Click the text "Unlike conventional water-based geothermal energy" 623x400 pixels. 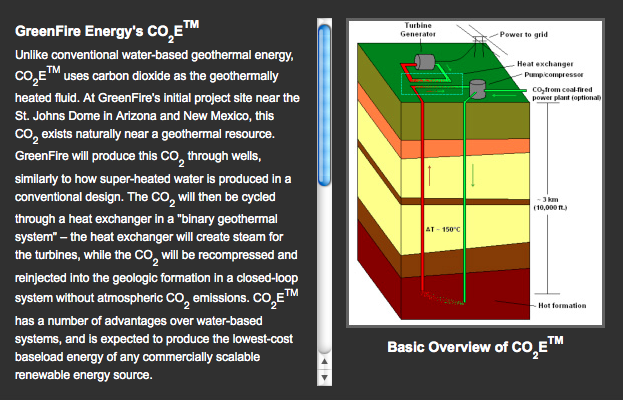(154, 55)
